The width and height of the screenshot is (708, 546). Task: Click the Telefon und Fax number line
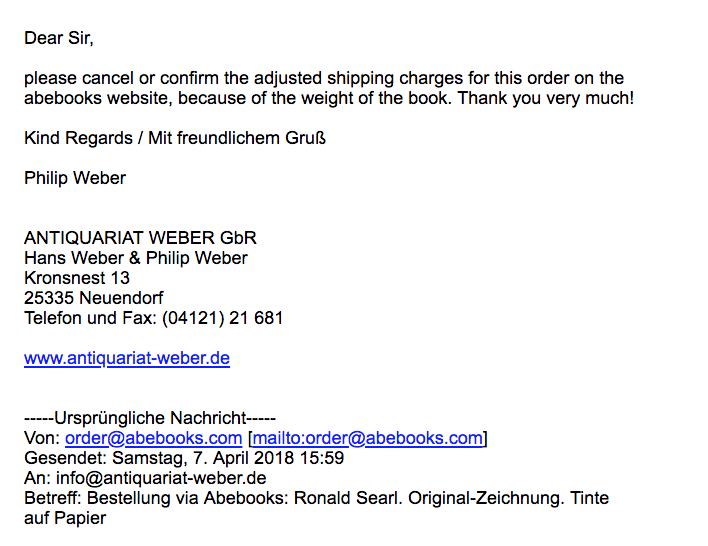tap(154, 318)
